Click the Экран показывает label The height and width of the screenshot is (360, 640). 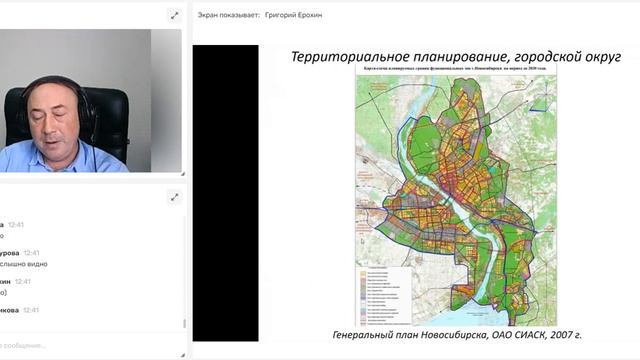[x=229, y=15]
